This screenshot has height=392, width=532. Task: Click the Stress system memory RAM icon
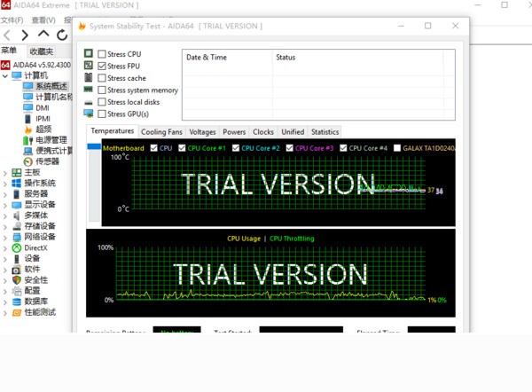[x=88, y=90]
